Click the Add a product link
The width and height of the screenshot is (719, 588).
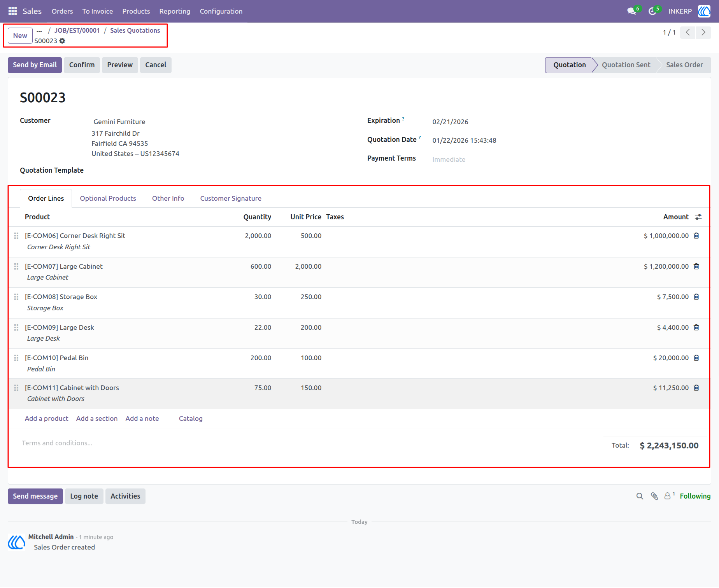click(x=47, y=418)
